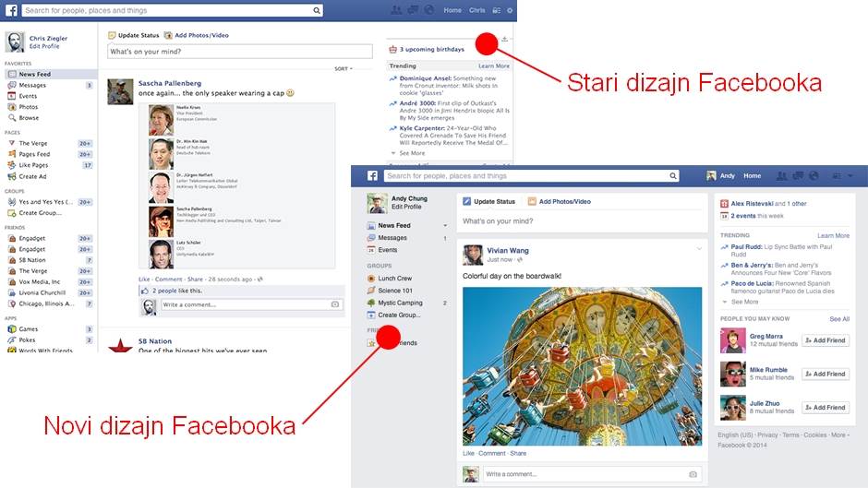The height and width of the screenshot is (488, 868).
Task: Open the arrow next to new News Feed
Action: 445,225
